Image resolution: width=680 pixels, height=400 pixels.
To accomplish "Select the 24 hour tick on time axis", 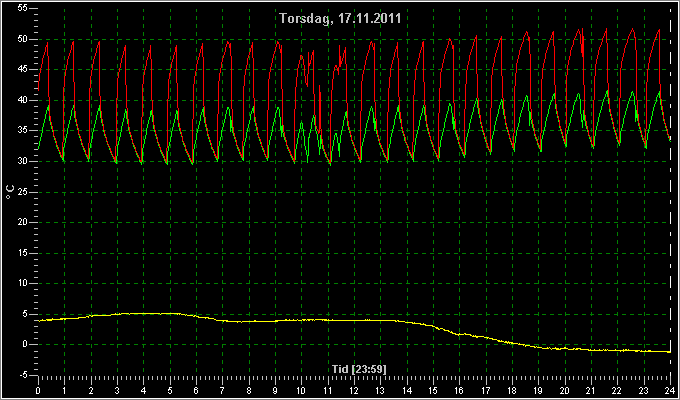I will pyautogui.click(x=670, y=391).
